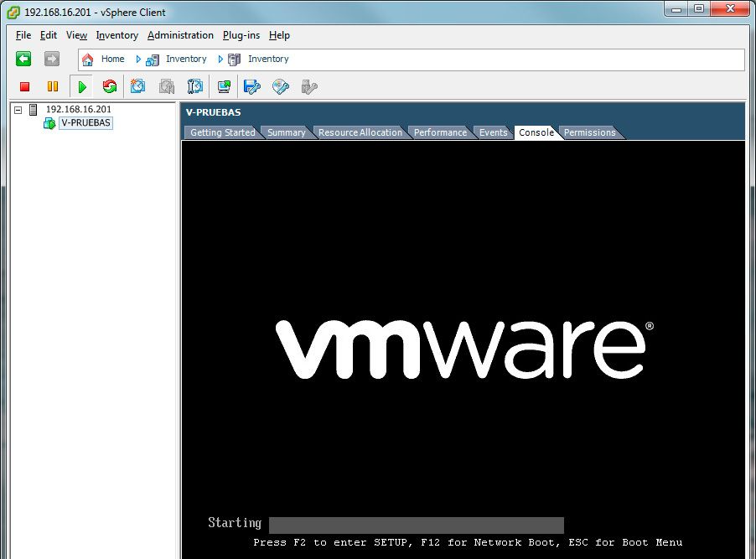Open the Snapshot Manager icon
Image resolution: width=756 pixels, height=559 pixels.
coord(195,87)
